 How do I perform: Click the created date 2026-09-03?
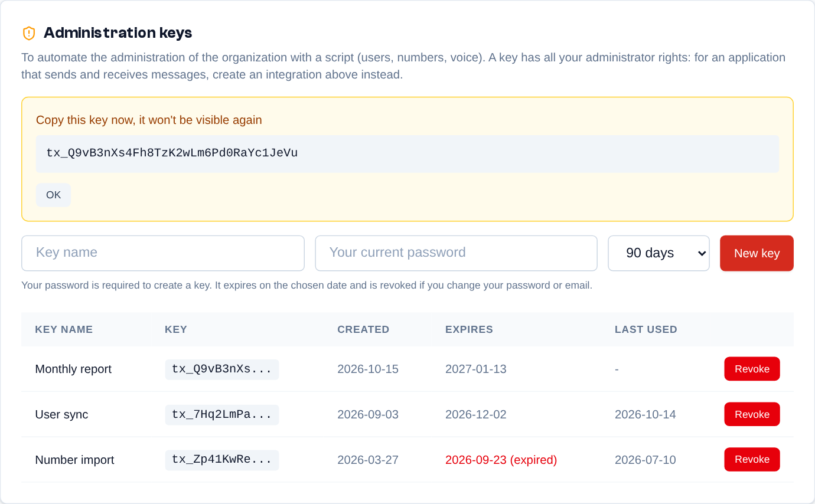(368, 415)
